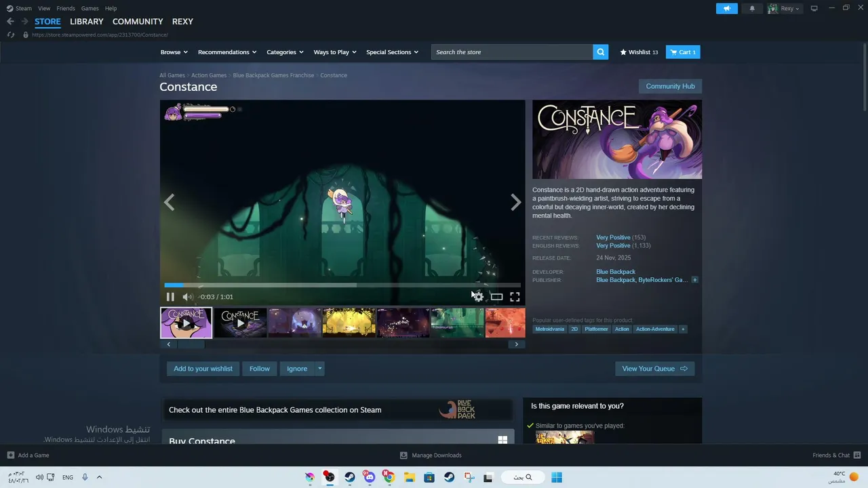Open the notifications bell
The width and height of the screenshot is (868, 488).
[x=751, y=8]
